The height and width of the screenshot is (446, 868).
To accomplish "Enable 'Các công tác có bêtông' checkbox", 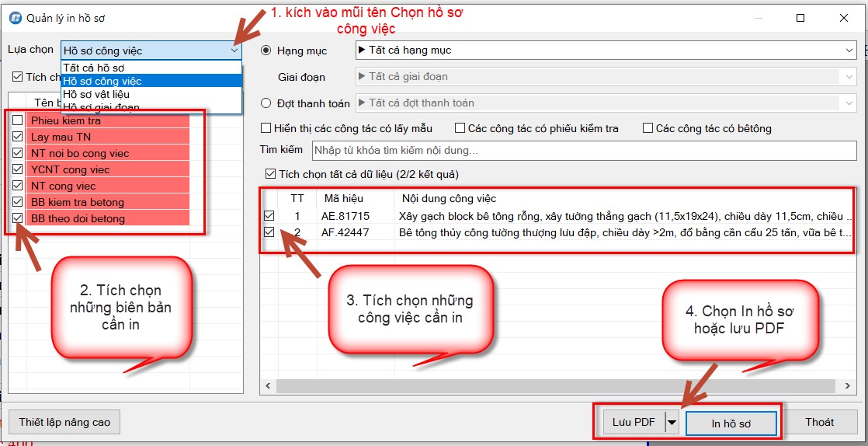I will click(x=648, y=128).
